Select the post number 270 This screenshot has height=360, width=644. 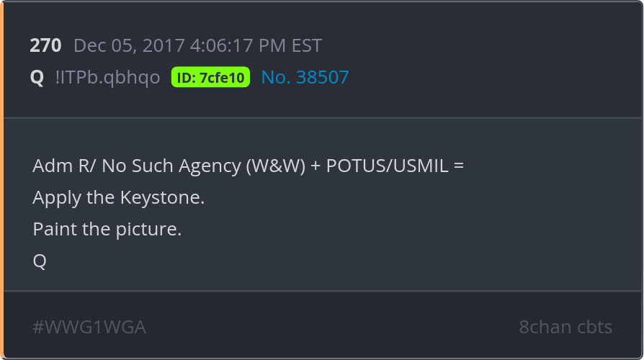45,45
